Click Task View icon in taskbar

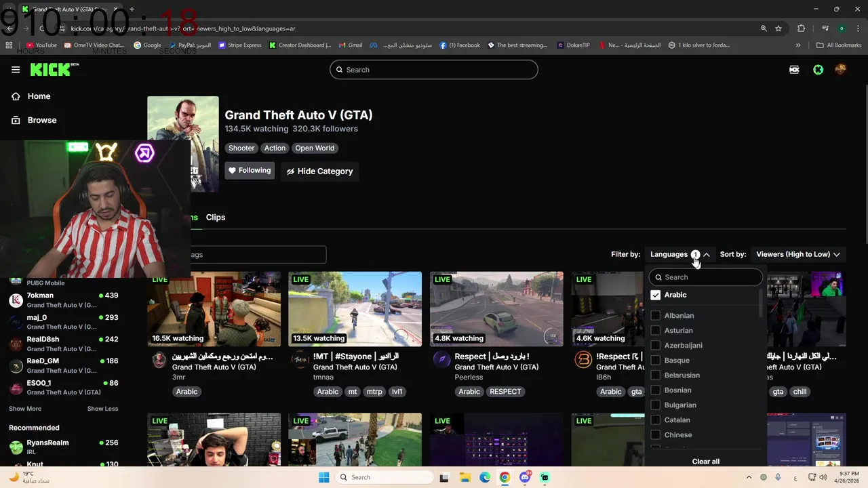point(444,477)
